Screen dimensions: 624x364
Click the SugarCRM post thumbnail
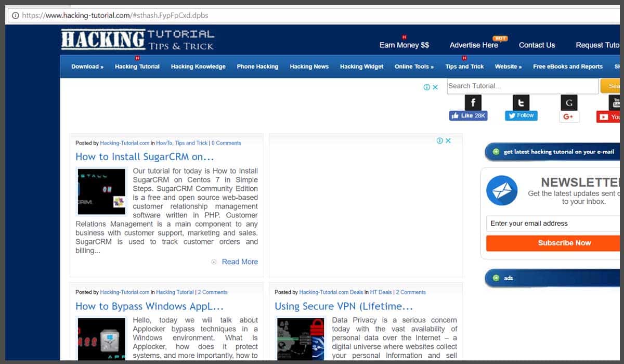click(x=101, y=191)
